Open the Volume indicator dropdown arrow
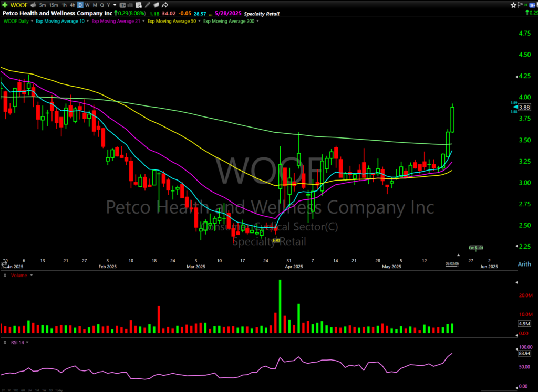Viewport: 538px width, 392px height. click(32, 274)
